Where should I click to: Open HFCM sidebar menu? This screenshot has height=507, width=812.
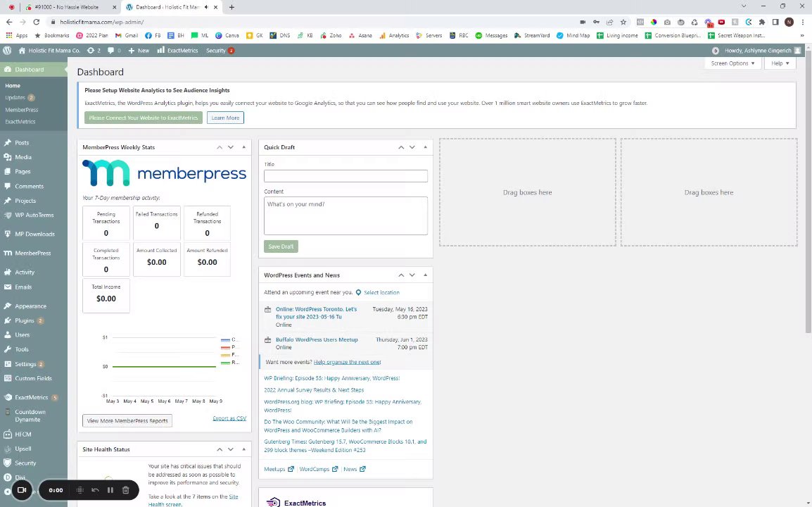point(23,434)
